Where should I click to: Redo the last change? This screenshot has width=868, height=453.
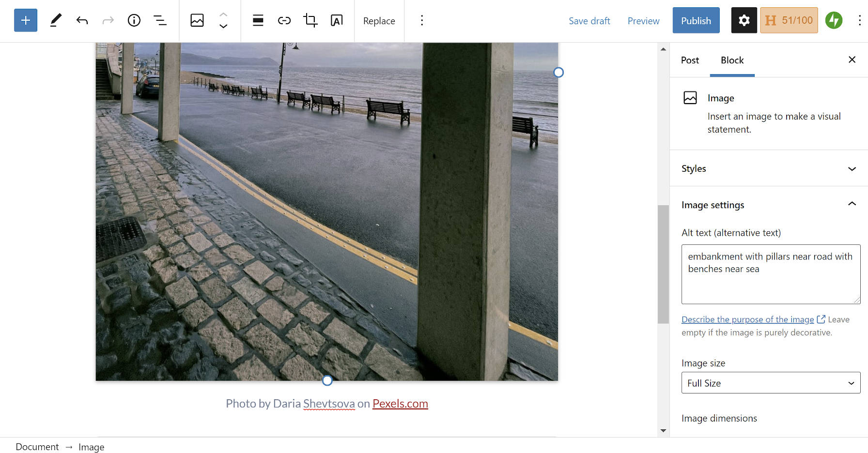tap(108, 20)
